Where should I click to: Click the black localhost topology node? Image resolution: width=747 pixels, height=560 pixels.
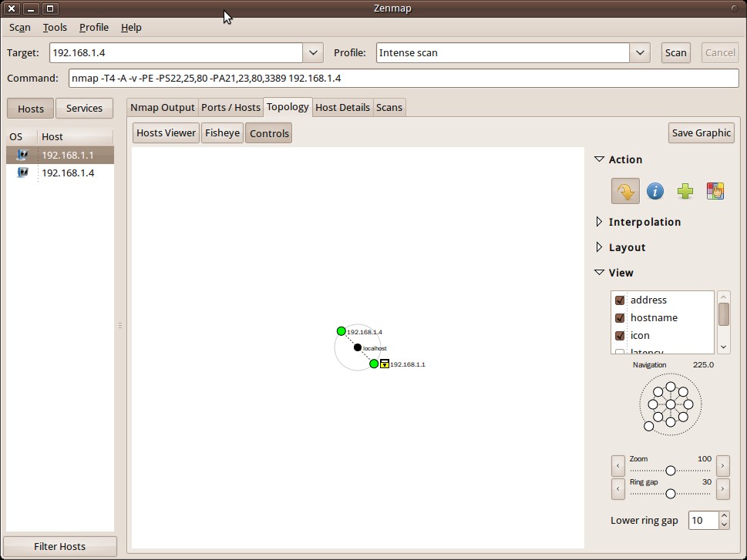click(x=357, y=347)
